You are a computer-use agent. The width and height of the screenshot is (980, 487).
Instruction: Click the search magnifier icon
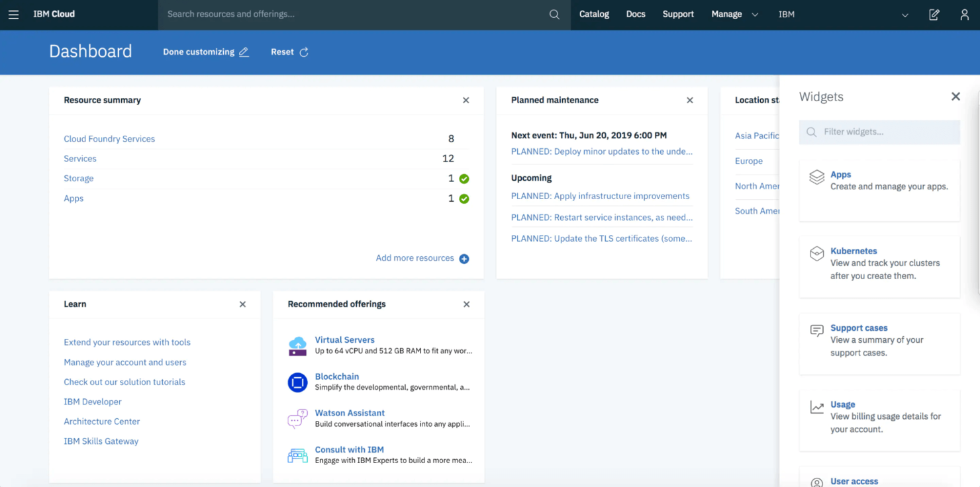(x=554, y=14)
